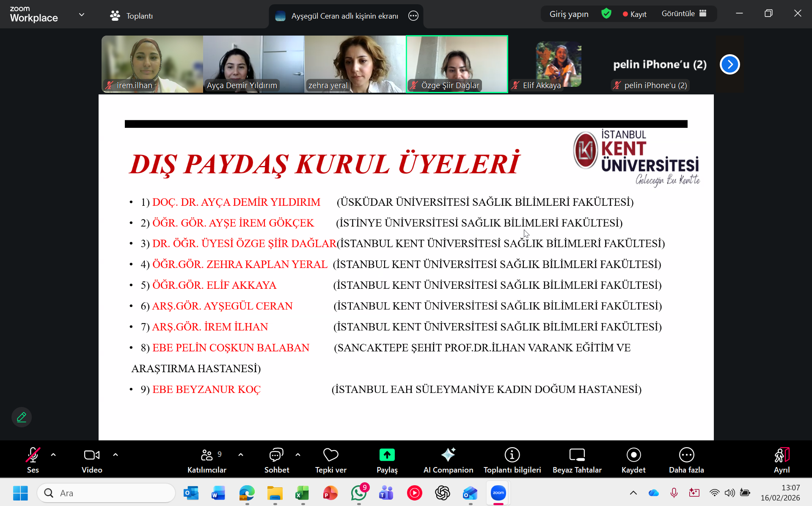812x506 pixels.
Task: Open the Zoom Workplace dropdown chevron
Action: pyautogui.click(x=82, y=15)
